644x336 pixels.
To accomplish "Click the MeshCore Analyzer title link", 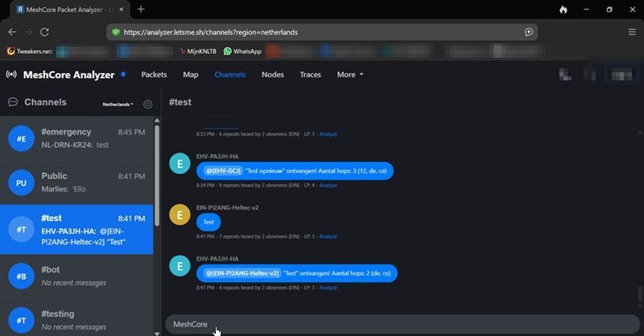I will (68, 75).
